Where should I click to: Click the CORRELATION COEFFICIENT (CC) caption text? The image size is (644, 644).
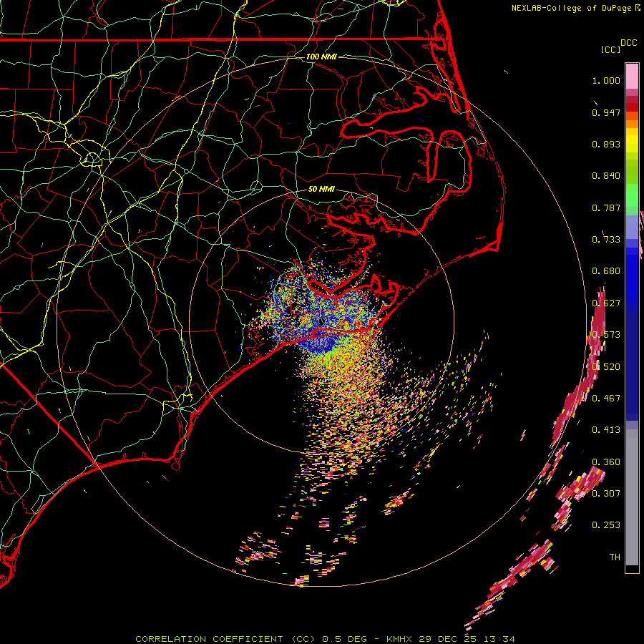(225, 639)
